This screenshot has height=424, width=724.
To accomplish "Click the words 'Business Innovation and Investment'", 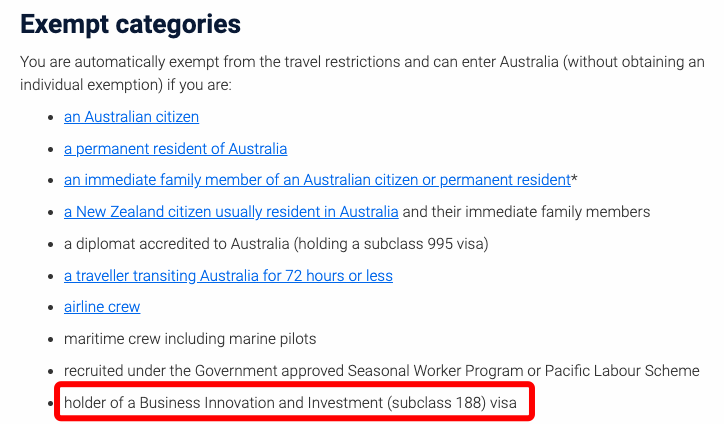I will pos(261,403).
